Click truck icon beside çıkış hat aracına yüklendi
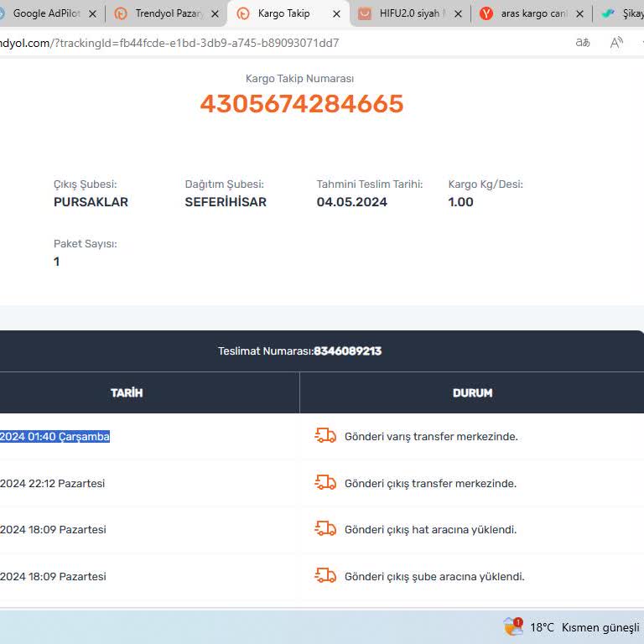The image size is (644, 644). point(325,529)
